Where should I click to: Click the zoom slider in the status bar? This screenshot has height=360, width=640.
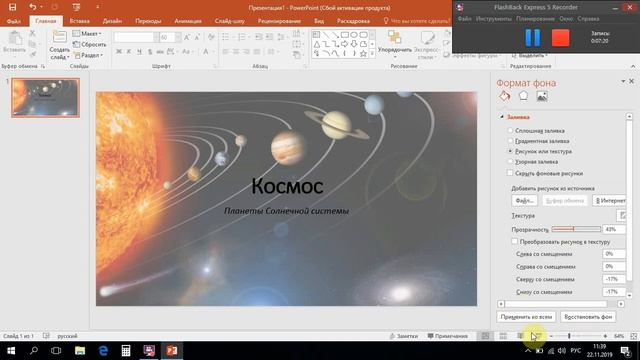tap(578, 336)
